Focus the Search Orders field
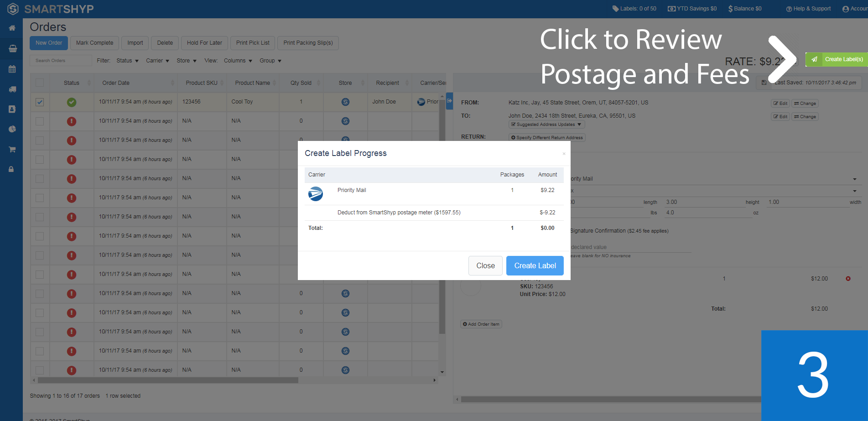 pos(61,61)
